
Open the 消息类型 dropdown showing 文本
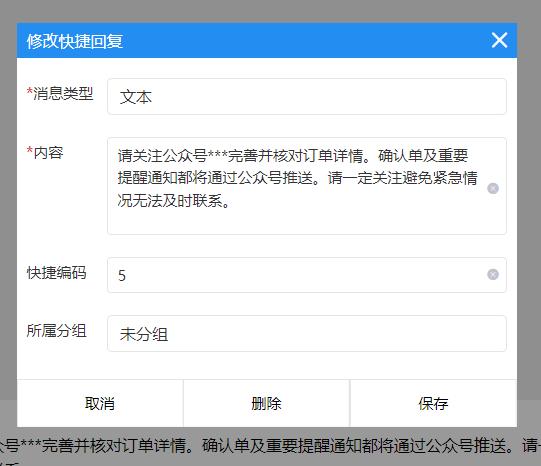point(307,97)
